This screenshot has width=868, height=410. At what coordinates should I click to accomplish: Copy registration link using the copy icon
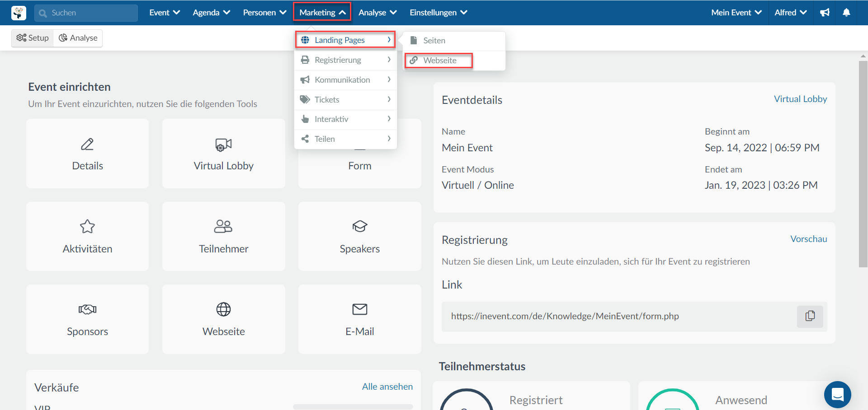(810, 316)
